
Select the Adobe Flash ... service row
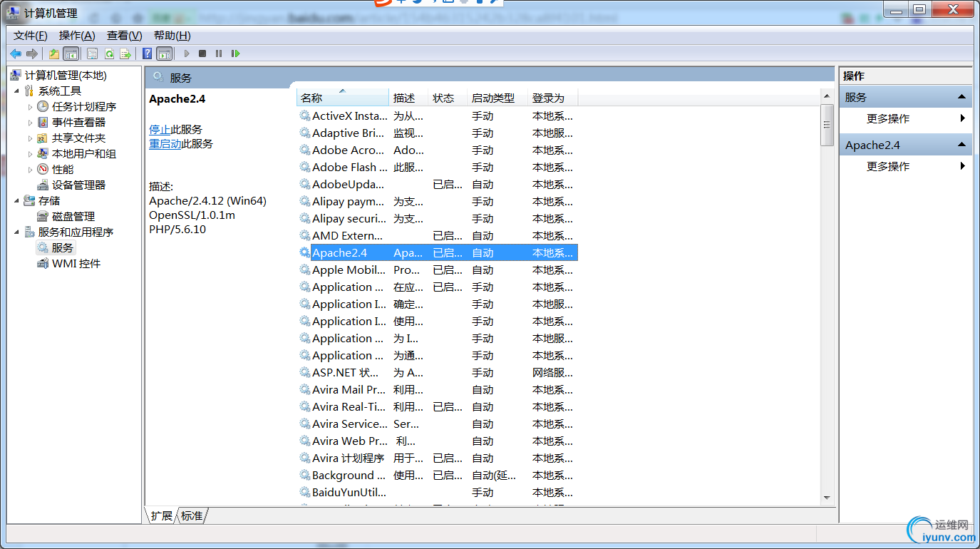click(438, 167)
